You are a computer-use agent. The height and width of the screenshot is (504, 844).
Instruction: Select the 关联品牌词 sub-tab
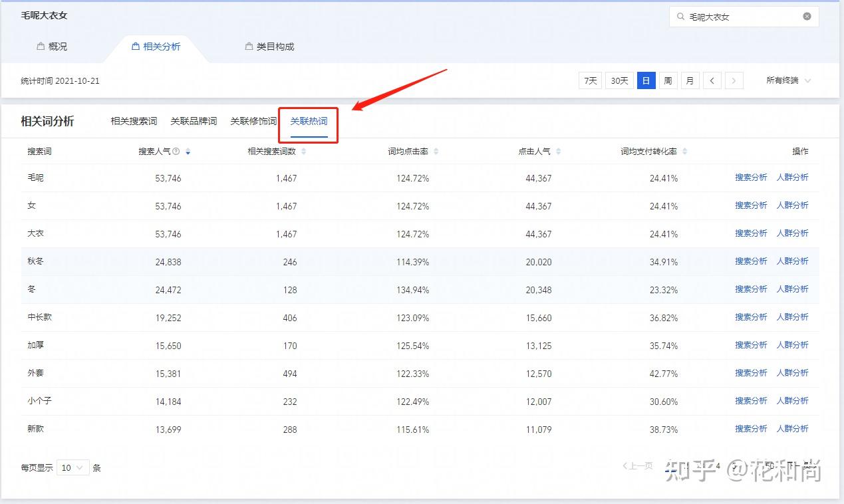[194, 121]
